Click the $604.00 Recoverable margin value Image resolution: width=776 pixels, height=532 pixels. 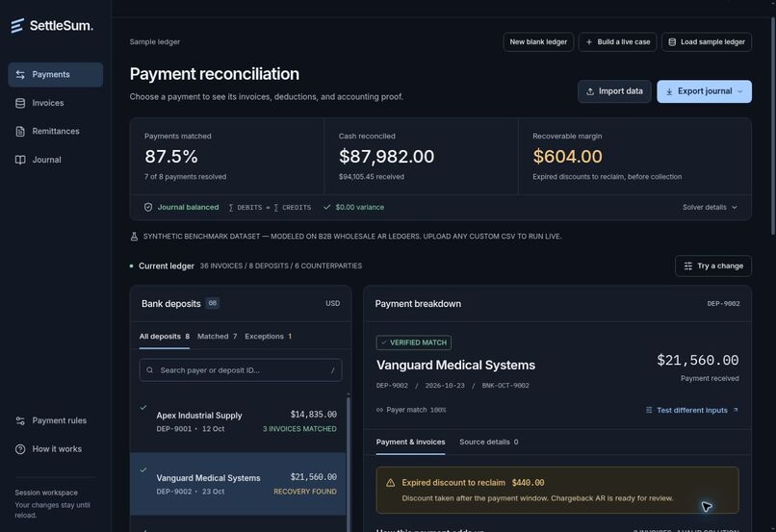pos(567,157)
